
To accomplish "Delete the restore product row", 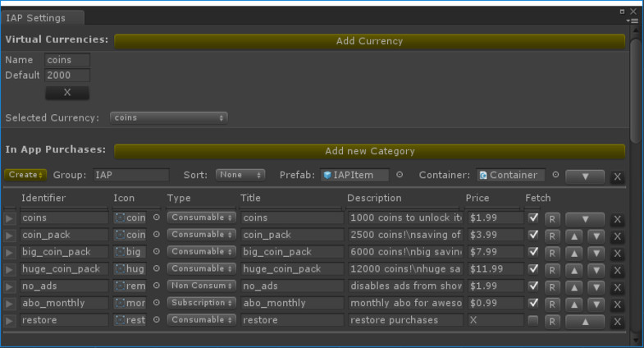I will pos(617,322).
